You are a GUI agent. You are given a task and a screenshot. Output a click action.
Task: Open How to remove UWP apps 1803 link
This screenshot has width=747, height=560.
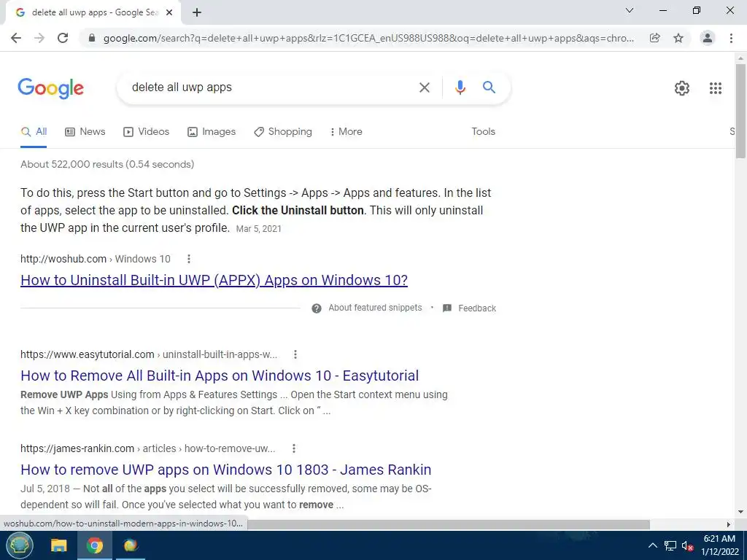pyautogui.click(x=226, y=470)
